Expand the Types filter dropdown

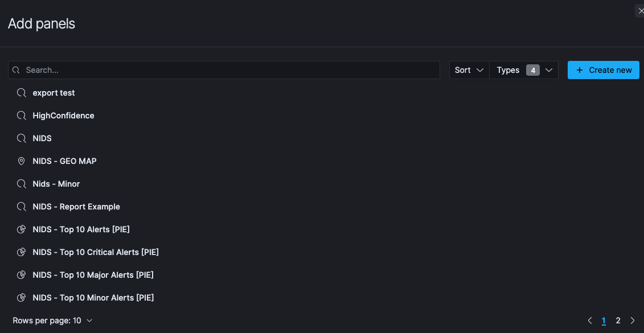pyautogui.click(x=524, y=70)
